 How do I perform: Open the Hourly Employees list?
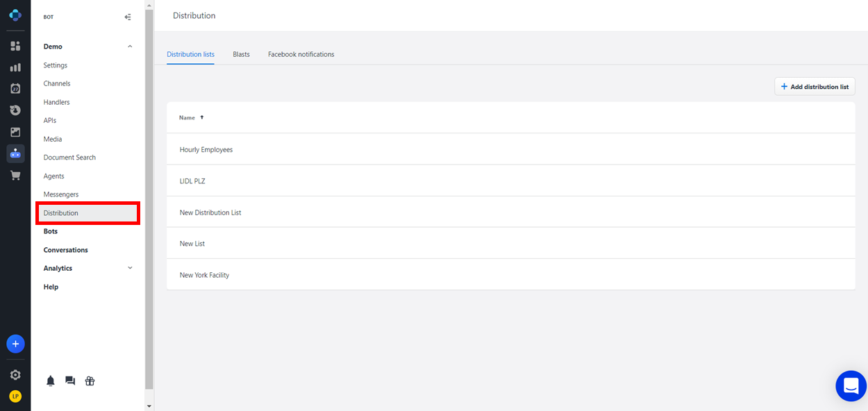(x=206, y=149)
